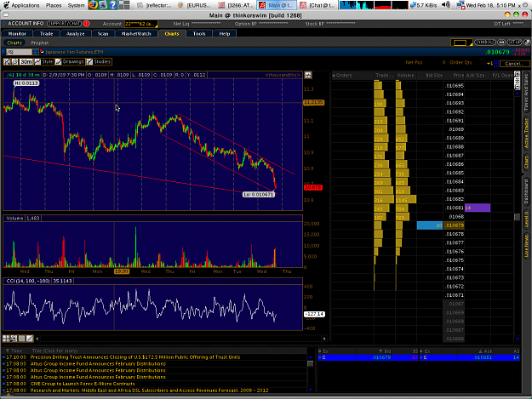This screenshot has height=399, width=532.
Task: Click the gray square icon below chart
Action: pos(22,339)
